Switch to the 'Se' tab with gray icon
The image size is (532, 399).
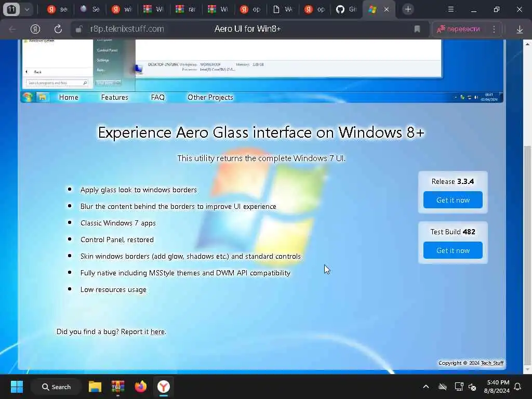pyautogui.click(x=89, y=9)
